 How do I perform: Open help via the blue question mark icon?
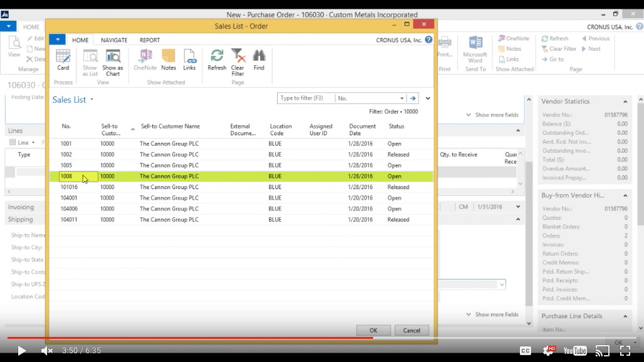tap(429, 39)
